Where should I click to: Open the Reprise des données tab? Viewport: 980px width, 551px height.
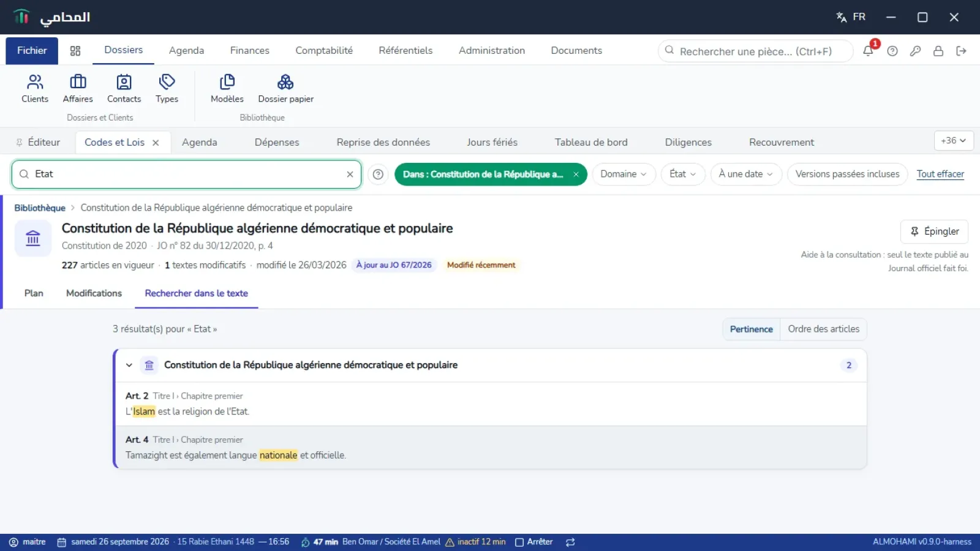[x=383, y=143]
